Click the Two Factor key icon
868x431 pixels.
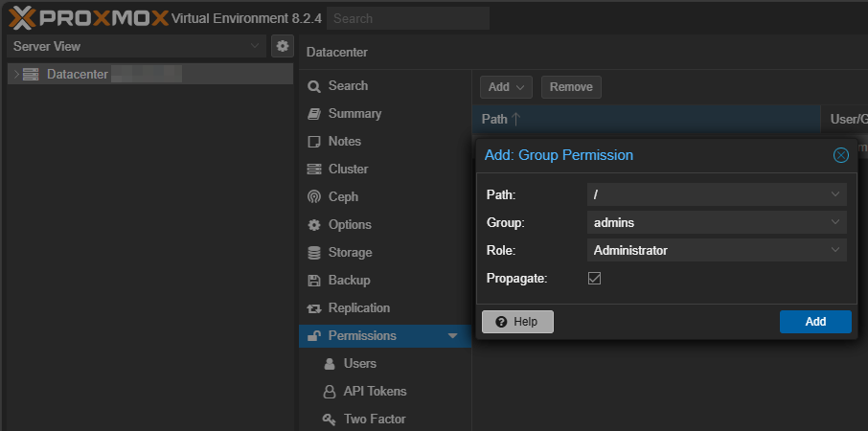point(329,420)
